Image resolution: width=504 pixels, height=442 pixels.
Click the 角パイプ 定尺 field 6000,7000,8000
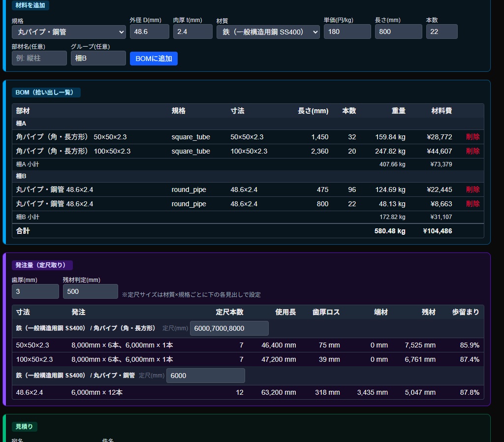229,328
